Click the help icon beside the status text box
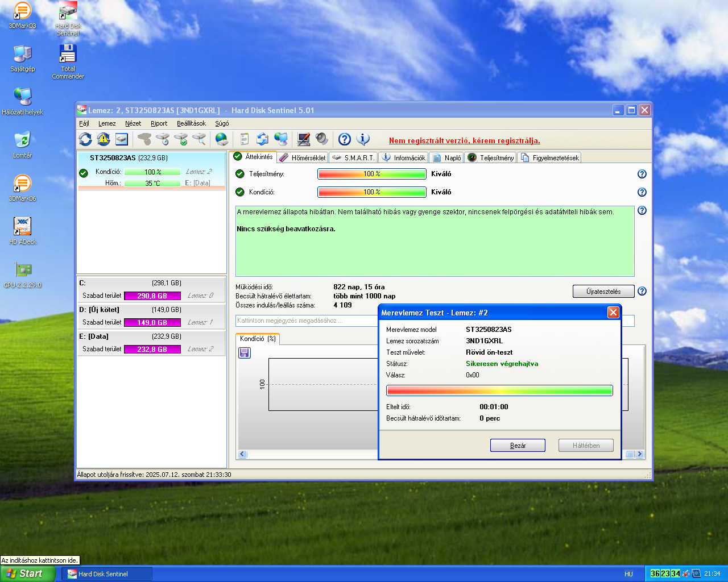The image size is (728, 582). pyautogui.click(x=642, y=210)
